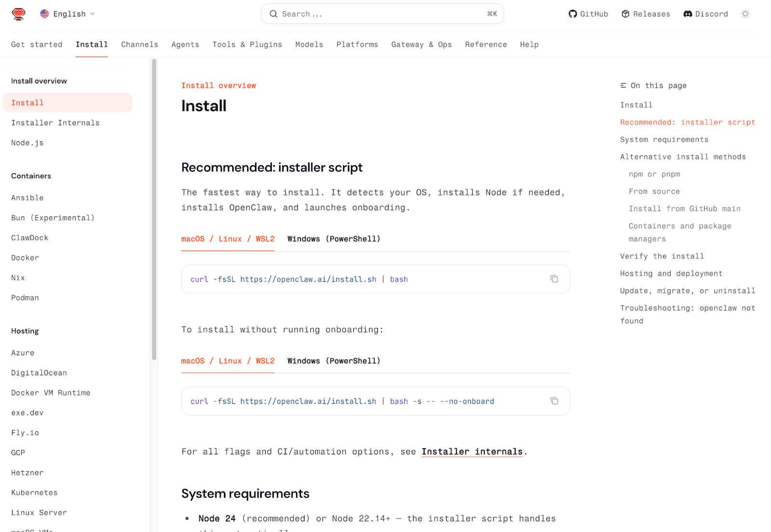
Task: Select Windows (PowerShell) tab under no-onboarding section
Action: pyautogui.click(x=333, y=361)
